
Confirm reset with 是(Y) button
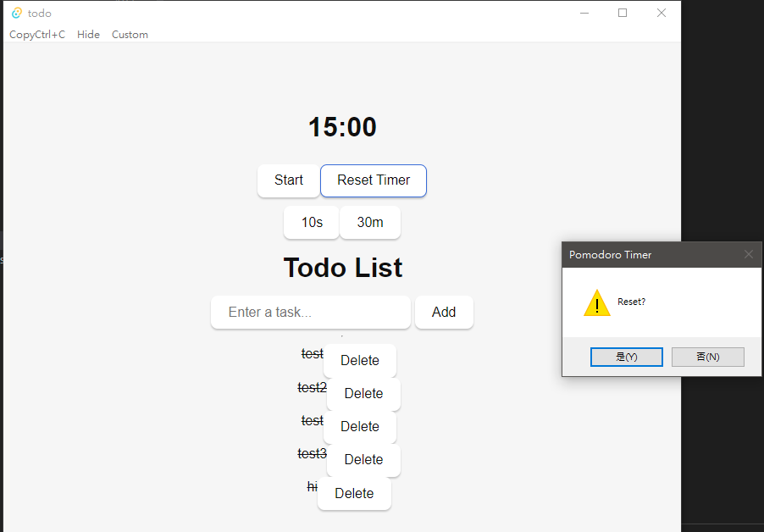click(x=626, y=357)
